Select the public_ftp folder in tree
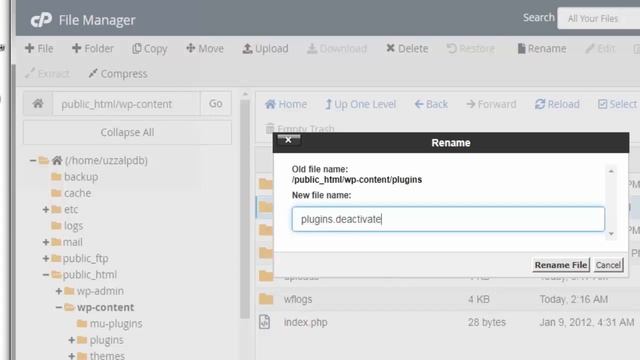Image resolution: width=640 pixels, height=360 pixels. (85, 258)
